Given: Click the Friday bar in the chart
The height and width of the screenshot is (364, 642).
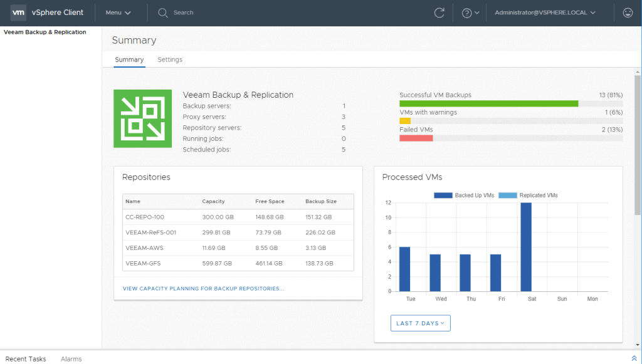Looking at the screenshot, I should coord(495,273).
